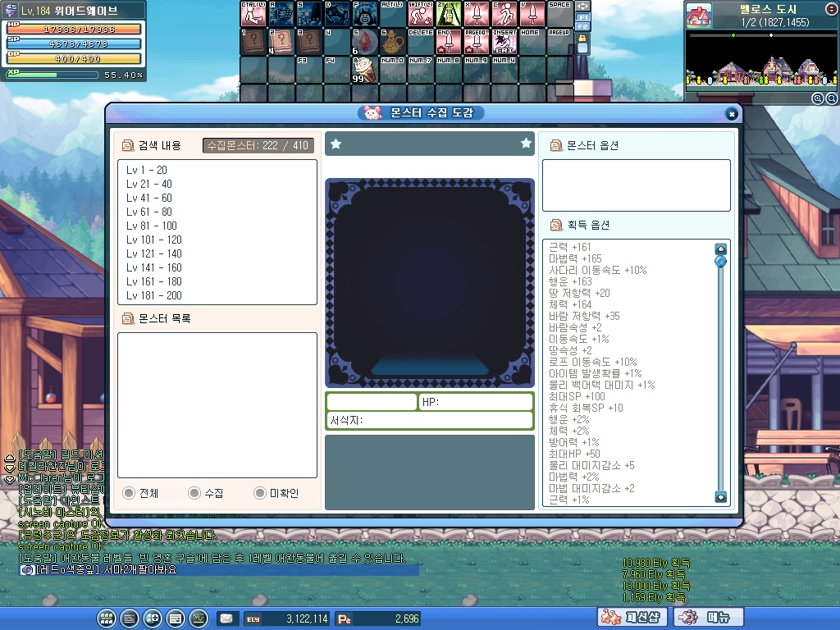Zoom in the minimap with the plus magnifier
The width and height of the screenshot is (840, 630).
pyautogui.click(x=817, y=98)
